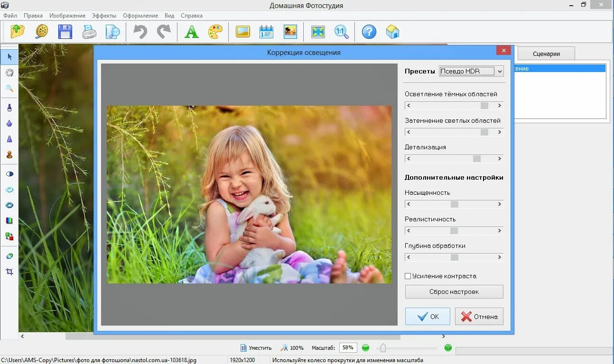Screen dimensions: 614x364
Task: Click the green letter A text tool
Action: [x=191, y=32]
